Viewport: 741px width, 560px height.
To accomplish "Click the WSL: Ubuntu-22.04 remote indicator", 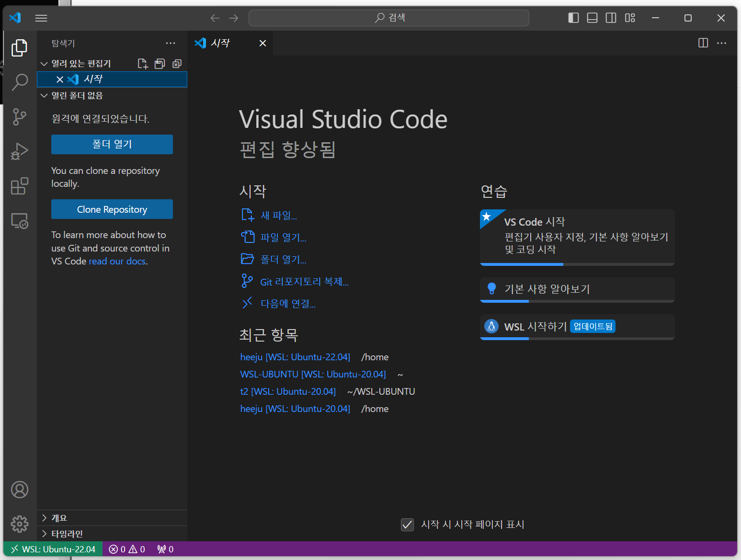I will [x=53, y=549].
